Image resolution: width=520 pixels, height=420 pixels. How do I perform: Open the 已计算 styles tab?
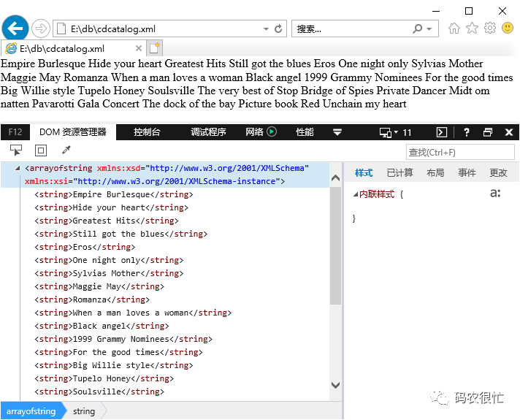tap(400, 172)
